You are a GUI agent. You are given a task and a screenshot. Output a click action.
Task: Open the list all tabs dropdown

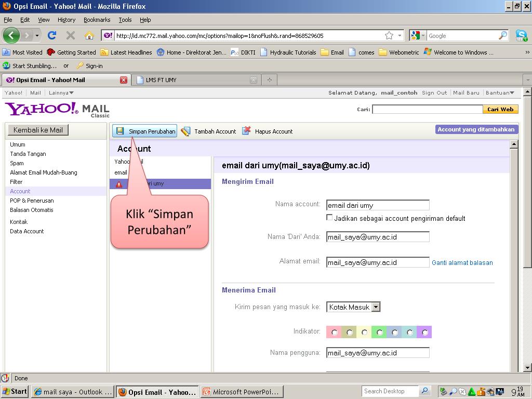click(528, 80)
